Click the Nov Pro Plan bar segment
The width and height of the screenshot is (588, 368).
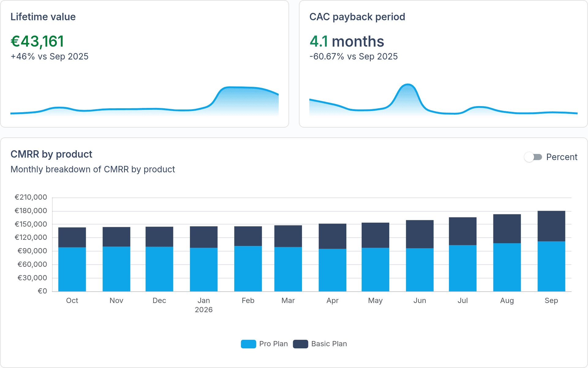[116, 269]
